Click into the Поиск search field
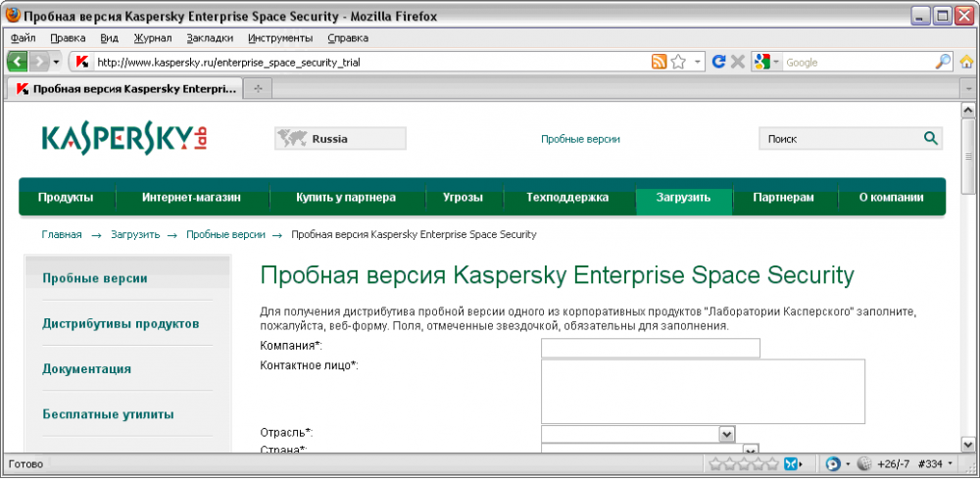Viewport: 980px width, 479px height. click(840, 139)
